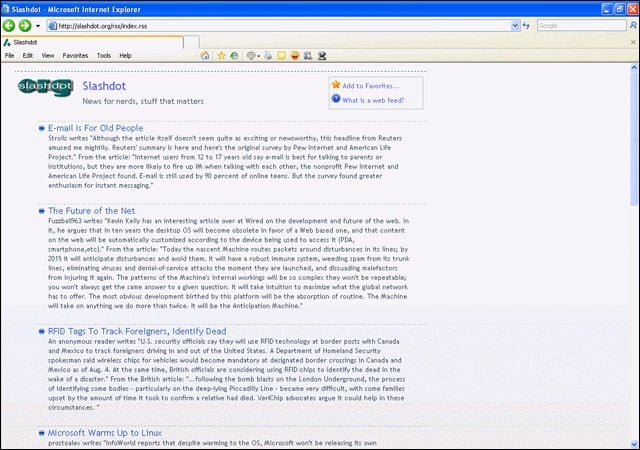
Task: Click the scrollbar down arrow
Action: [634, 444]
